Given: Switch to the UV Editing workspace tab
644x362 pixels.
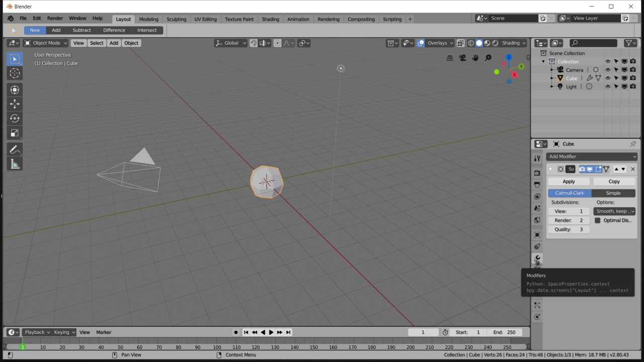Looking at the screenshot, I should 205,19.
